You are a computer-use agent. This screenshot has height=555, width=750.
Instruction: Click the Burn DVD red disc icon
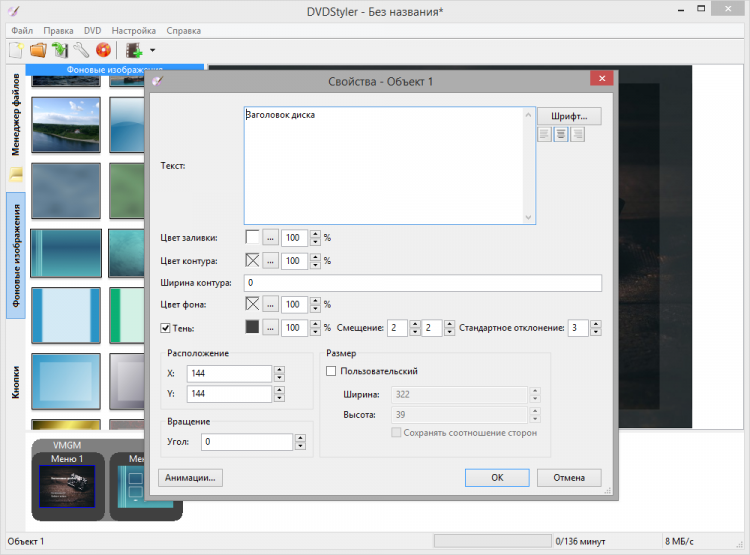click(103, 50)
